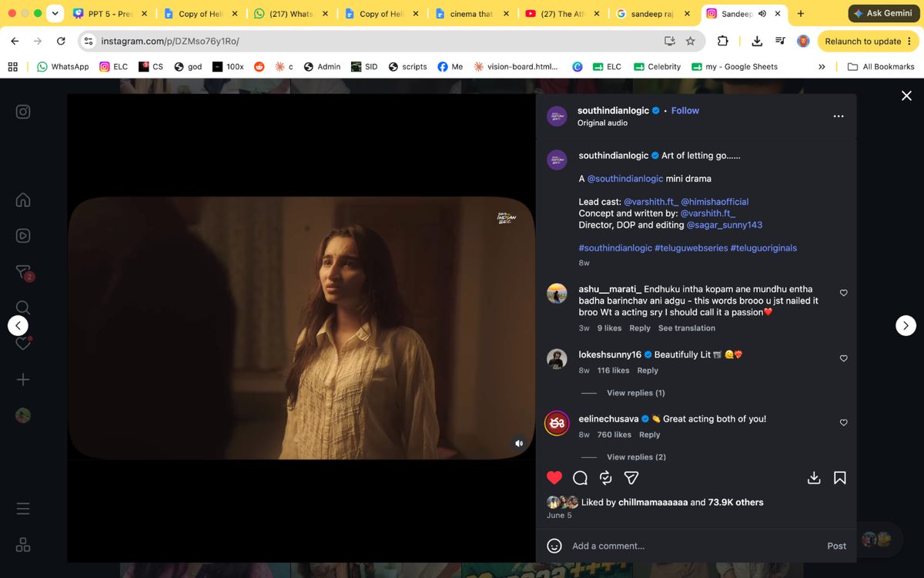Reply to lokeshsunny16 comment
Viewport: 924px width, 578px height.
click(648, 371)
